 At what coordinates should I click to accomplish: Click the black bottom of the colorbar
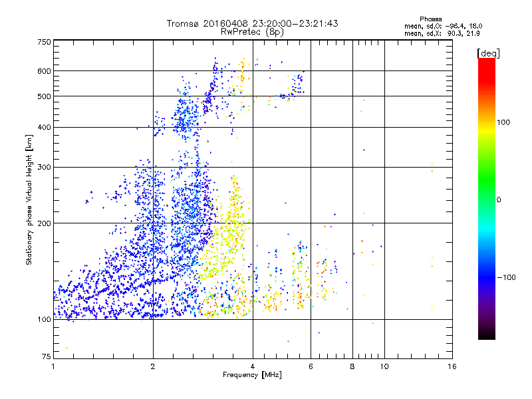[x=487, y=334]
